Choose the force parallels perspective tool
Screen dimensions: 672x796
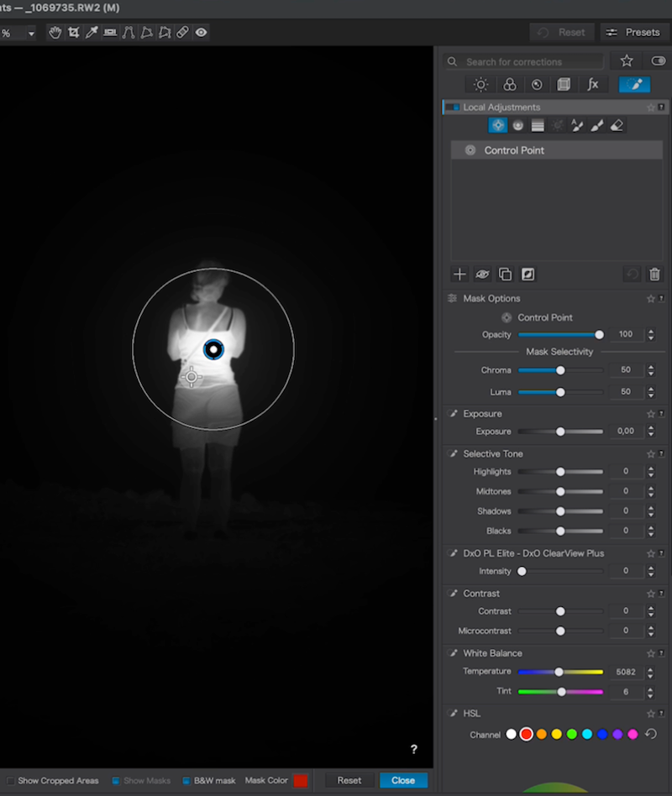[x=128, y=33]
